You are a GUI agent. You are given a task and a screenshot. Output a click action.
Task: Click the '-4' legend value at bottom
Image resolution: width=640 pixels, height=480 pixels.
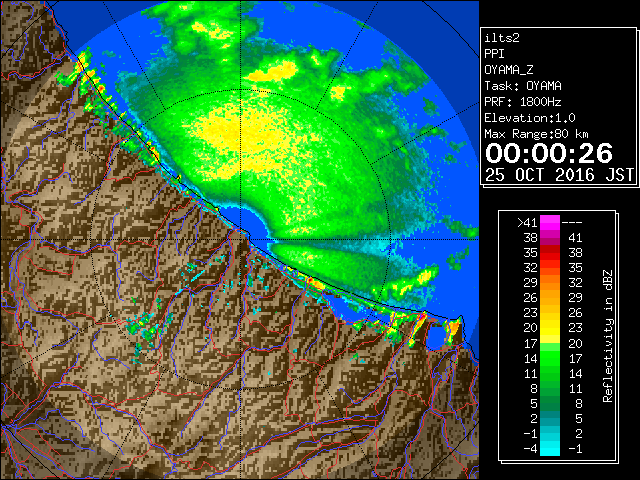pyautogui.click(x=530, y=449)
